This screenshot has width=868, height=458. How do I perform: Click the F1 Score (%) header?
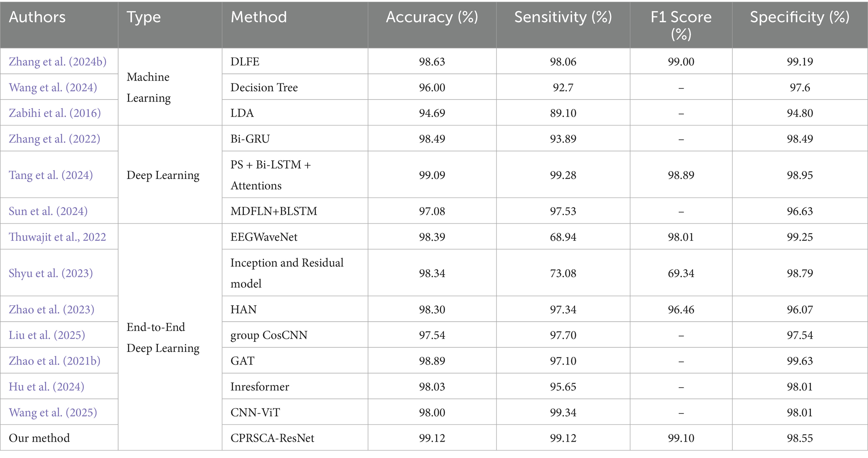[x=681, y=25]
